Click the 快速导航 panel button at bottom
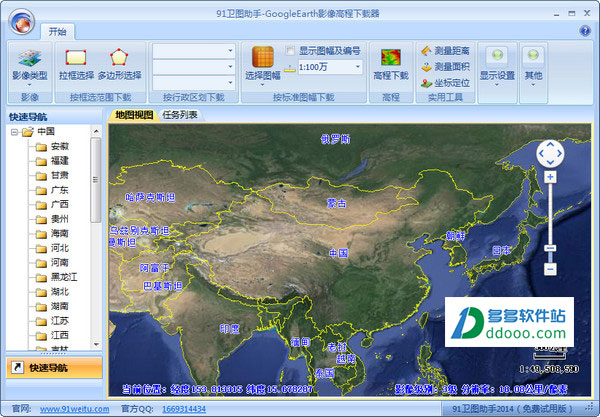600x417 pixels. click(x=54, y=367)
